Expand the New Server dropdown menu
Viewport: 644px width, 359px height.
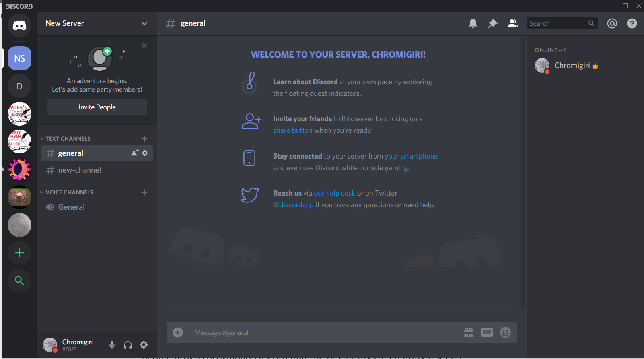coord(144,23)
